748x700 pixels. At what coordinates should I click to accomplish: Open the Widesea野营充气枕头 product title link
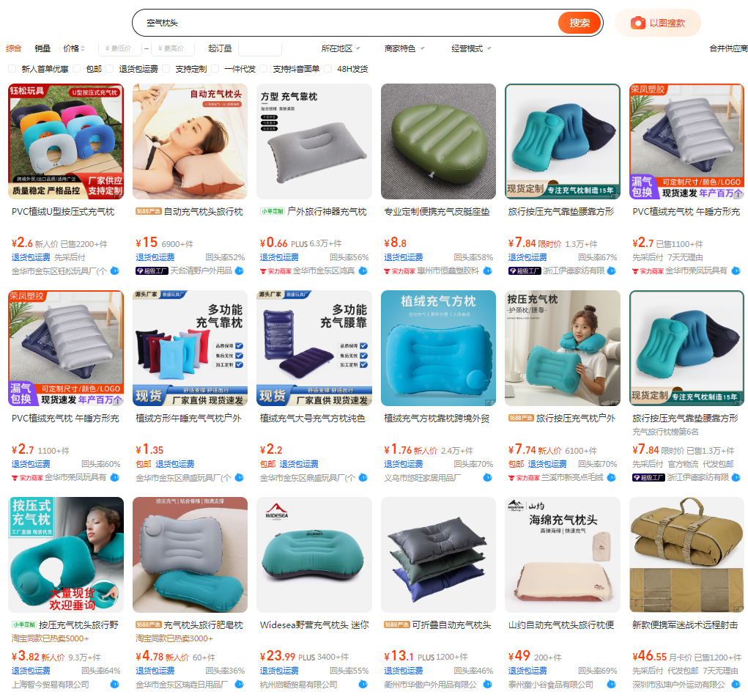coord(314,625)
